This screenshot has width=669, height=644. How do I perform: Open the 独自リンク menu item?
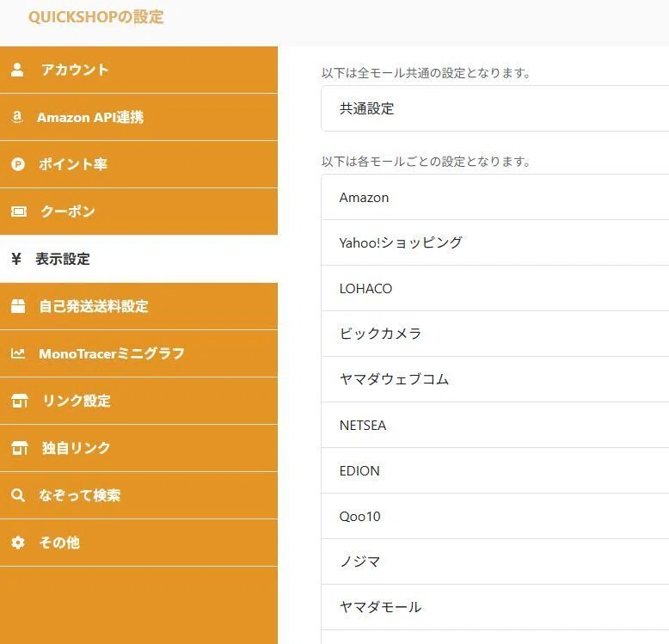click(x=138, y=448)
